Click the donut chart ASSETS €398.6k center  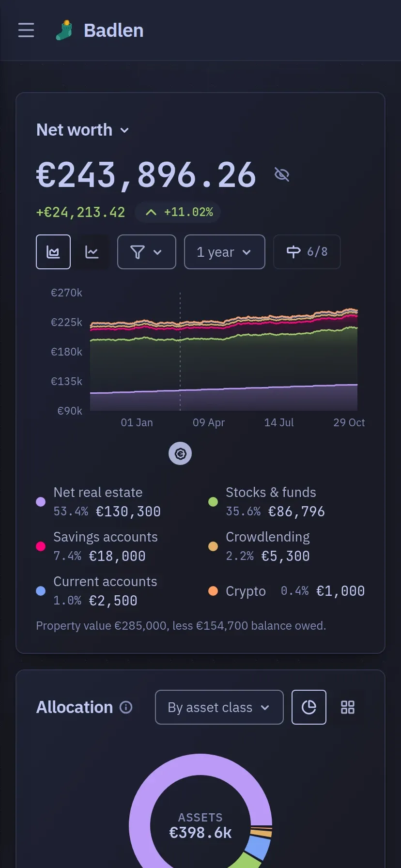200,826
